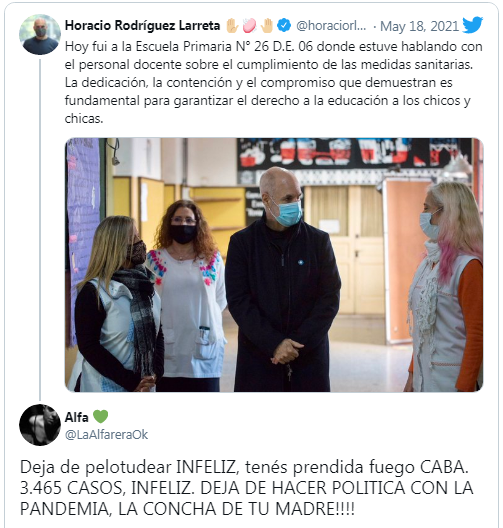Open Alfa's profile avatar picture
The image size is (503, 528).
click(x=40, y=425)
